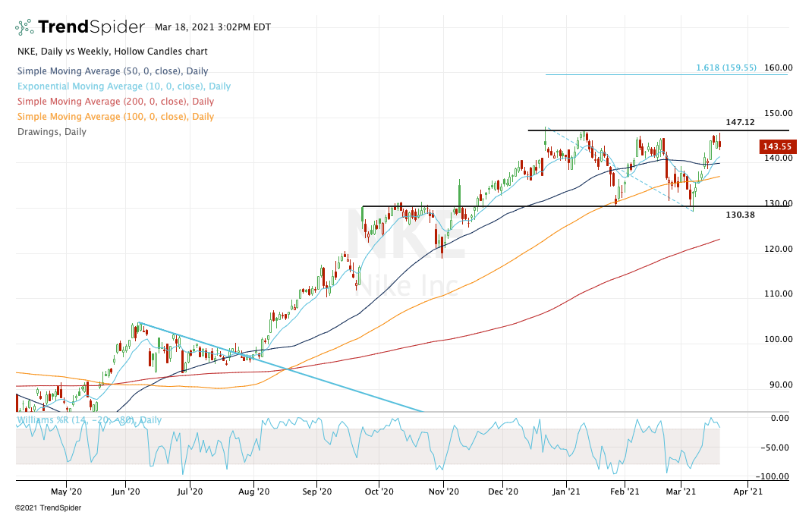Select the Exponential Moving Average 10 legend
Image resolution: width=812 pixels, height=515 pixels.
pyautogui.click(x=123, y=86)
